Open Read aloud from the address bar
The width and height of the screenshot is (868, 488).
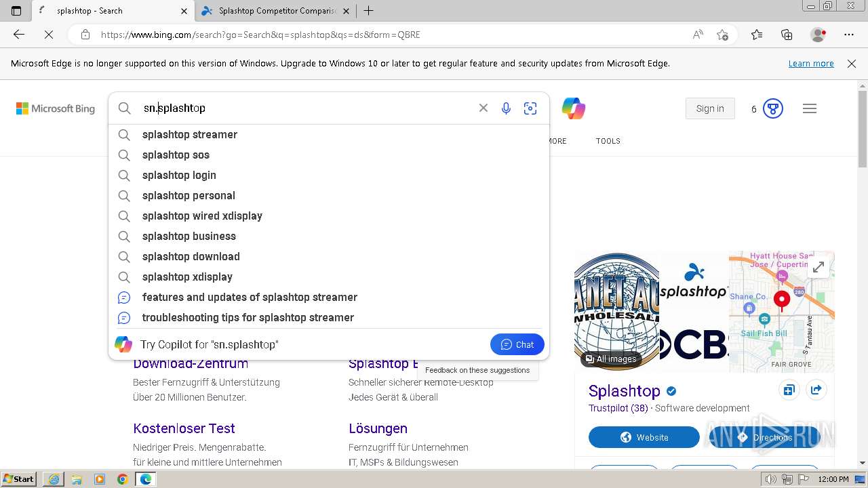pyautogui.click(x=698, y=35)
